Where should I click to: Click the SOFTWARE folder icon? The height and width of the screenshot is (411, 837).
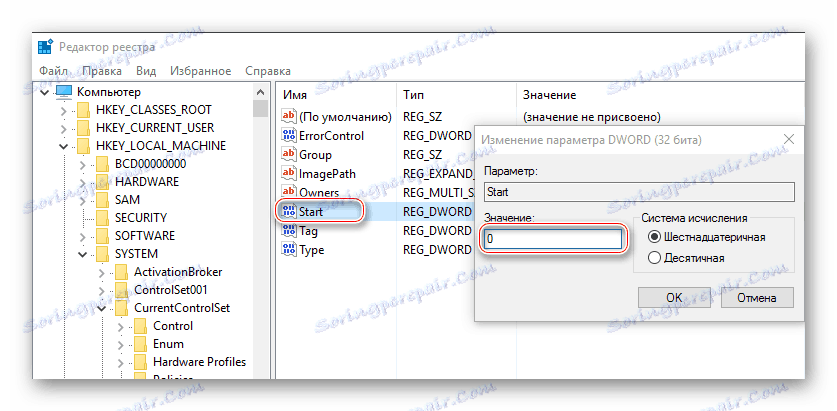pos(102,236)
